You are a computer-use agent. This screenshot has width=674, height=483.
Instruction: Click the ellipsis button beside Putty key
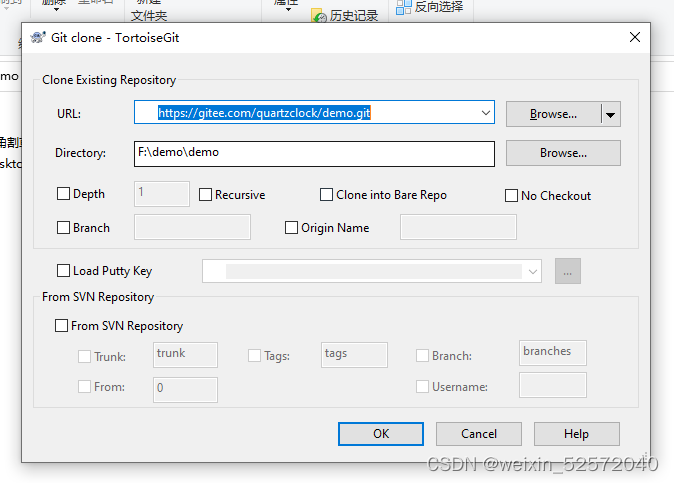[568, 271]
